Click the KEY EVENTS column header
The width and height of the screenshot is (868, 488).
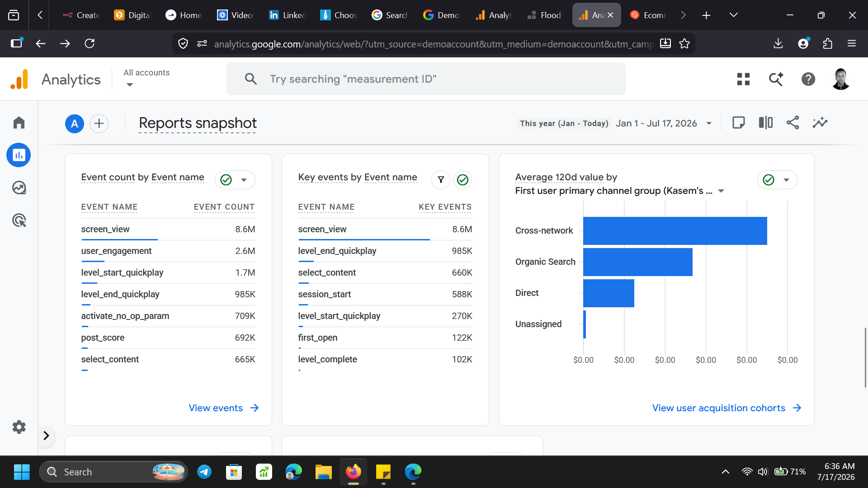tap(445, 207)
